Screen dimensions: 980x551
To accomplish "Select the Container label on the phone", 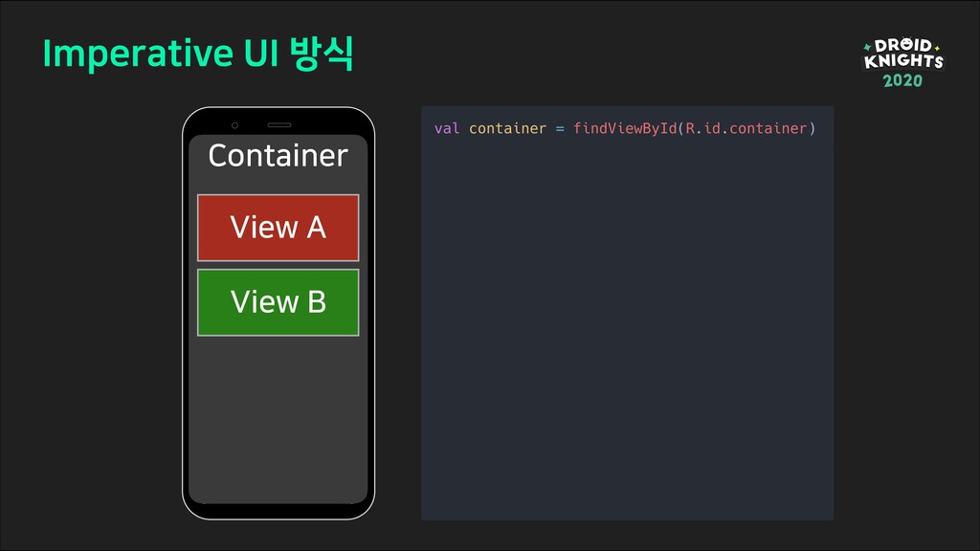I will [278, 155].
